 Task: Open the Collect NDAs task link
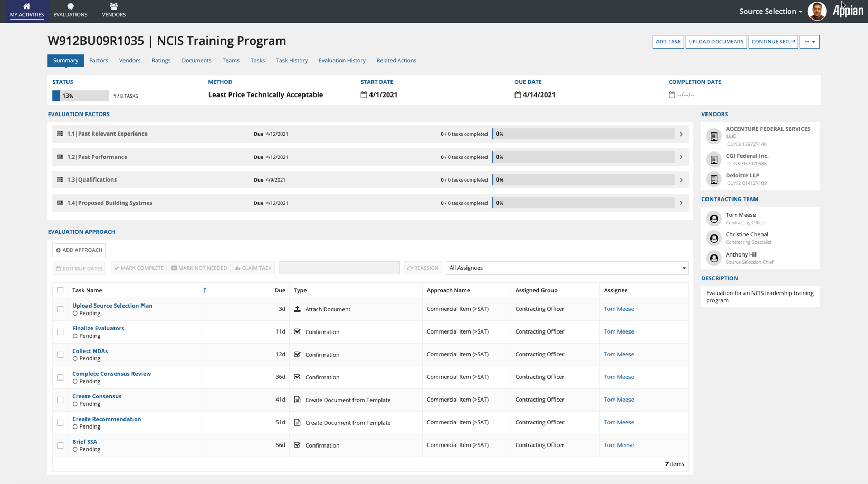(90, 351)
